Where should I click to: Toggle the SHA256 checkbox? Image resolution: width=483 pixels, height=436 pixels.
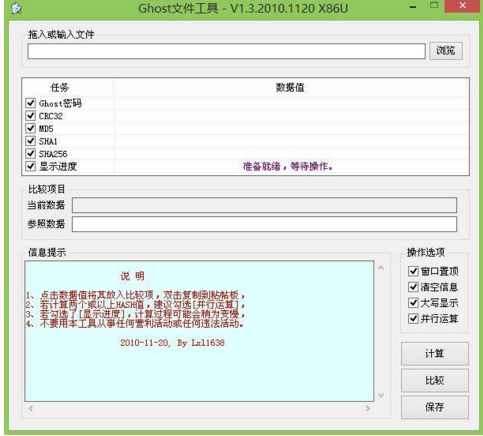(x=31, y=154)
